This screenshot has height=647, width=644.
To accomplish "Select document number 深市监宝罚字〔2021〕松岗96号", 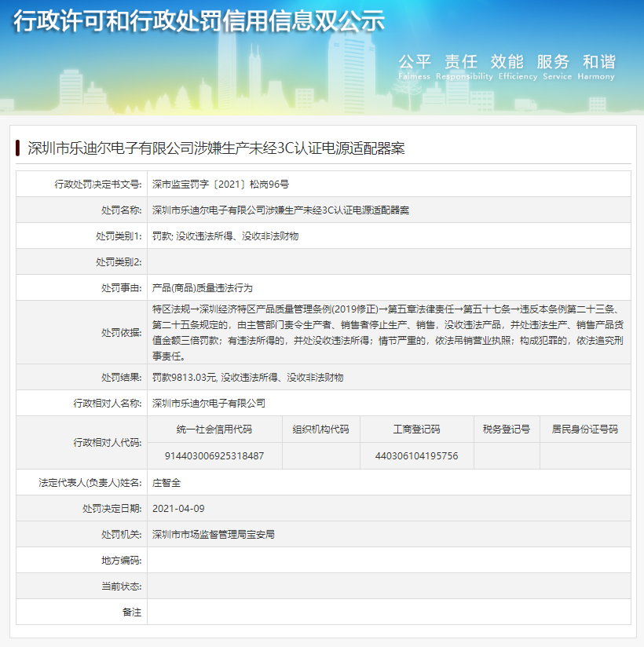I will [221, 184].
